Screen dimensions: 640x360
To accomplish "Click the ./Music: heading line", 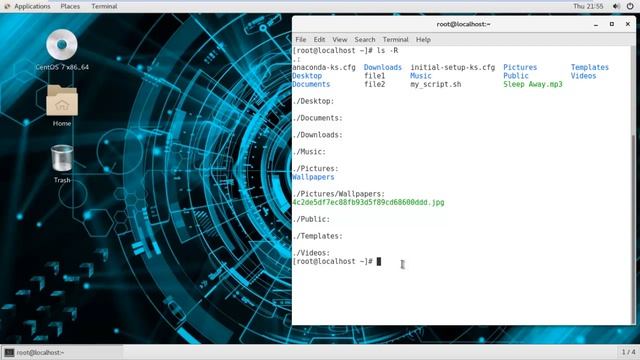I will pos(309,152).
